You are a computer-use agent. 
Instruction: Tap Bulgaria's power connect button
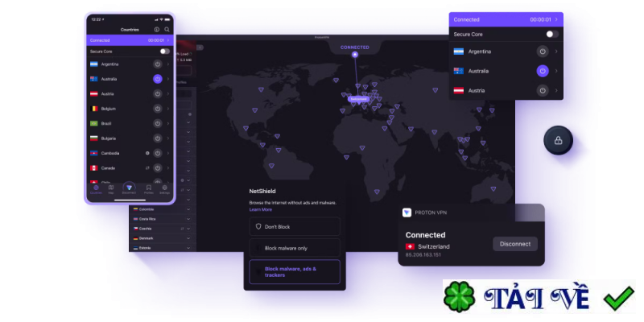(x=158, y=138)
